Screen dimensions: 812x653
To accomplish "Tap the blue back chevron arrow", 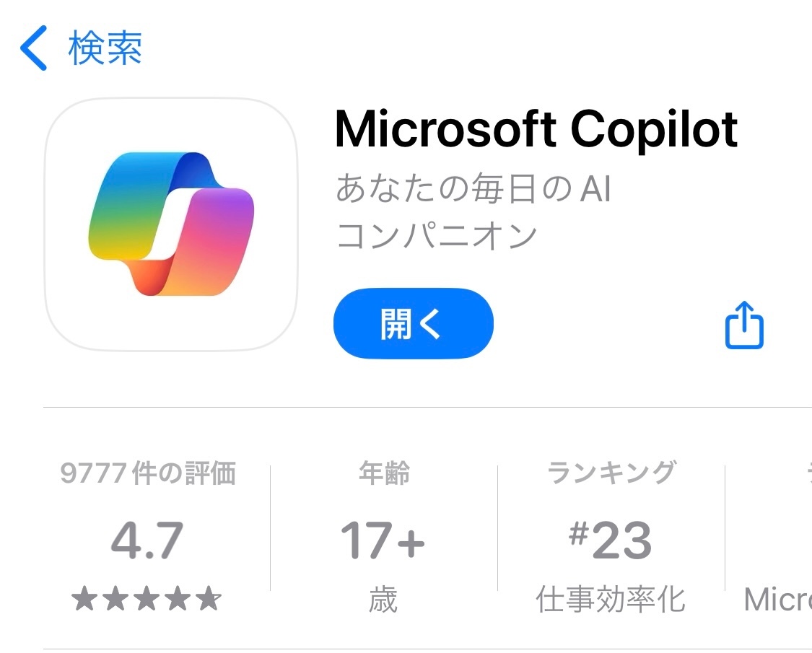I will [x=34, y=48].
